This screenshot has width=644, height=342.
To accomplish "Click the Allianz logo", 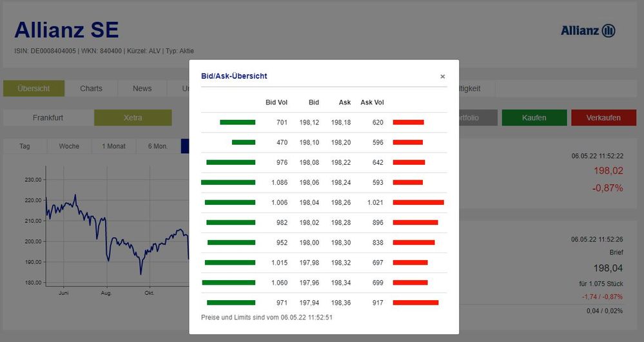I will pyautogui.click(x=588, y=30).
